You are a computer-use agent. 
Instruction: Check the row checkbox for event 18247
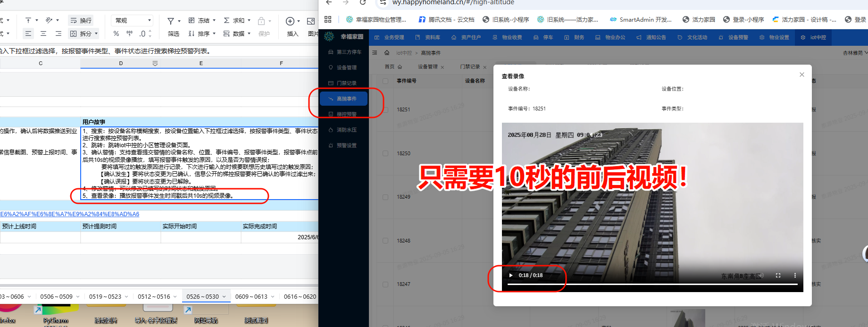pos(385,284)
